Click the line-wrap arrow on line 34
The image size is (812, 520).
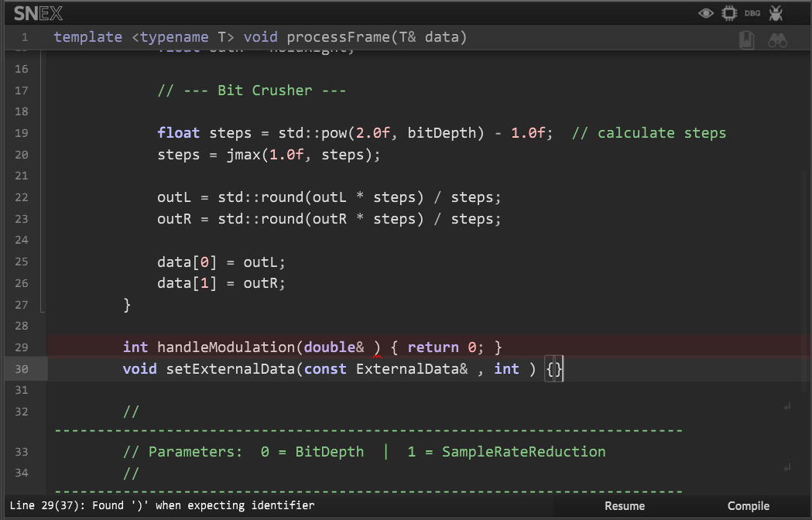pos(786,467)
